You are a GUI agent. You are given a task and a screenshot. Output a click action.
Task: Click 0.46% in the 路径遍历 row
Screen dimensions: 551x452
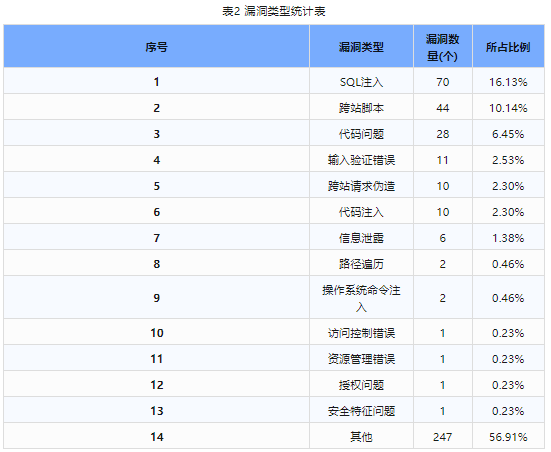(x=508, y=264)
